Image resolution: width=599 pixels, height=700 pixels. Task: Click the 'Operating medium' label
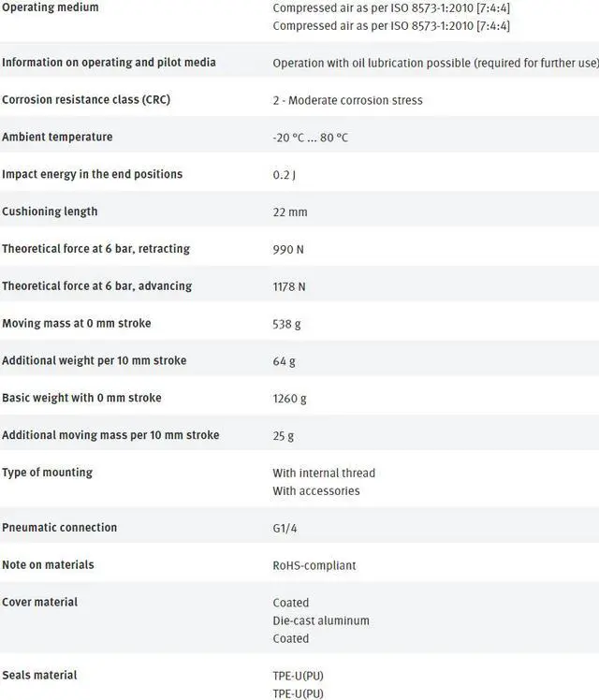50,7
